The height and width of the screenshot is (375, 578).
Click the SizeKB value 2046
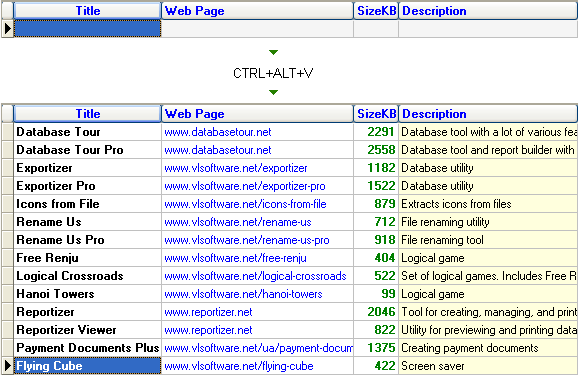click(381, 312)
